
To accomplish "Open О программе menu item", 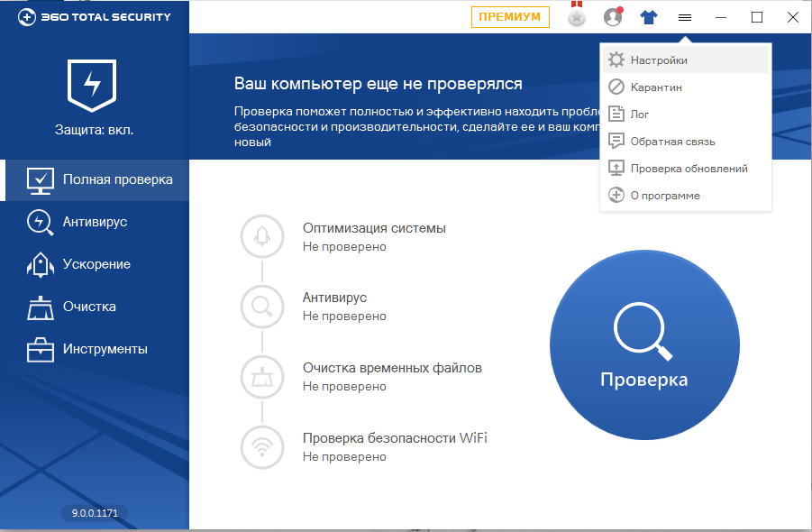I will coord(686,196).
